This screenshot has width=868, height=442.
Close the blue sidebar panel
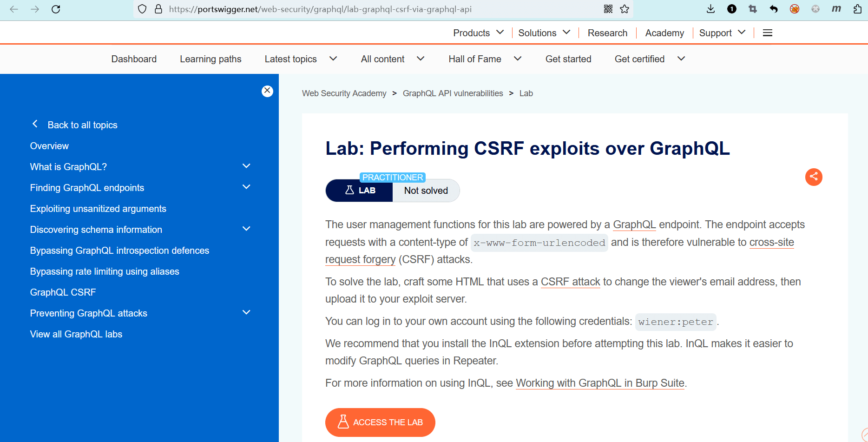[x=267, y=91]
